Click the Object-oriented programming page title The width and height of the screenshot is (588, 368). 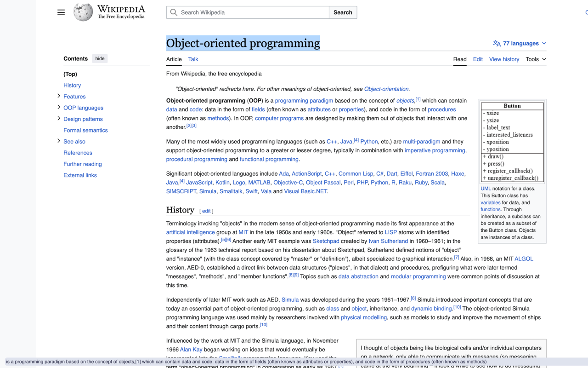pos(243,43)
